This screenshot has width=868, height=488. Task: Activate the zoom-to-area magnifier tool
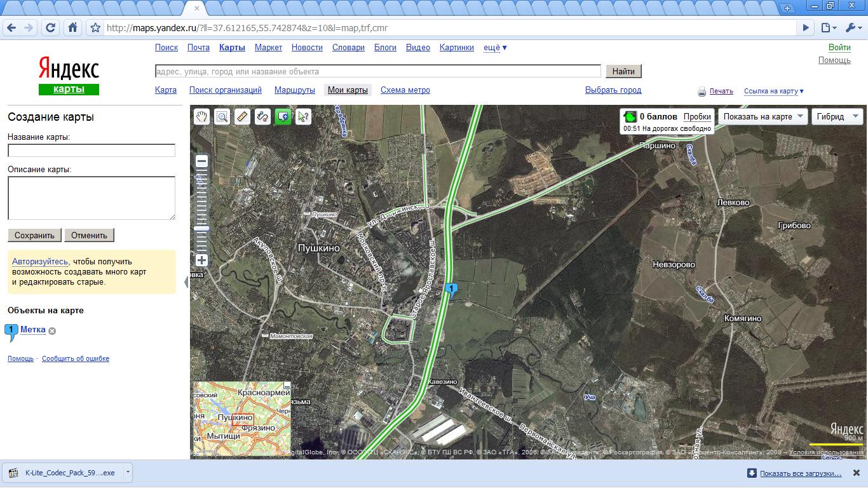(222, 116)
